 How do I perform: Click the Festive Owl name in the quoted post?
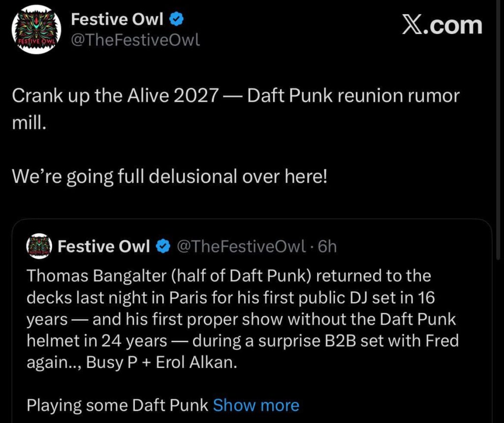click(x=104, y=246)
